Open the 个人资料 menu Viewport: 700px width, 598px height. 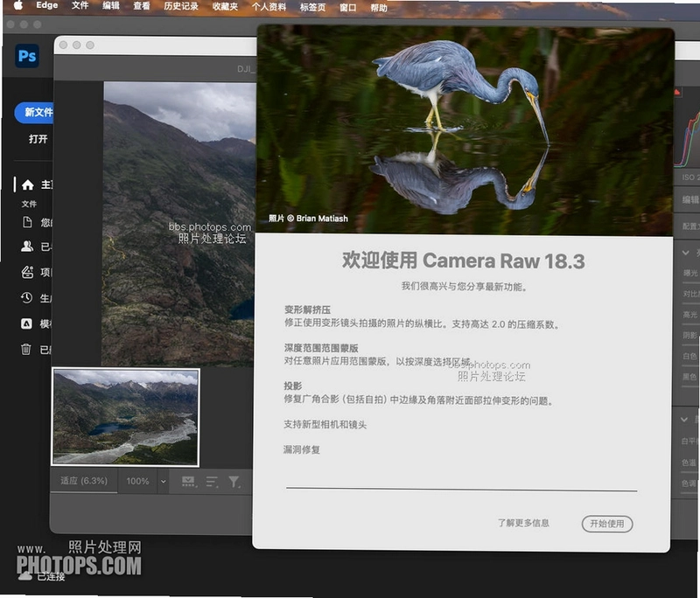(269, 7)
